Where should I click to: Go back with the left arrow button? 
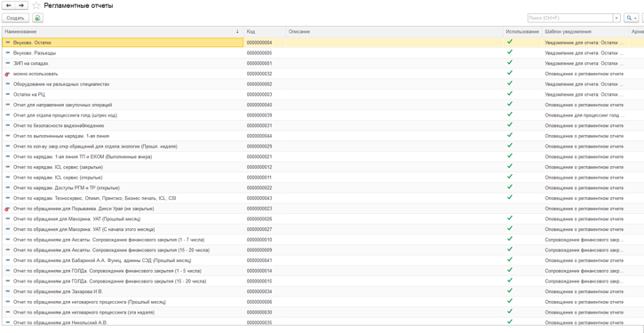click(x=8, y=5)
